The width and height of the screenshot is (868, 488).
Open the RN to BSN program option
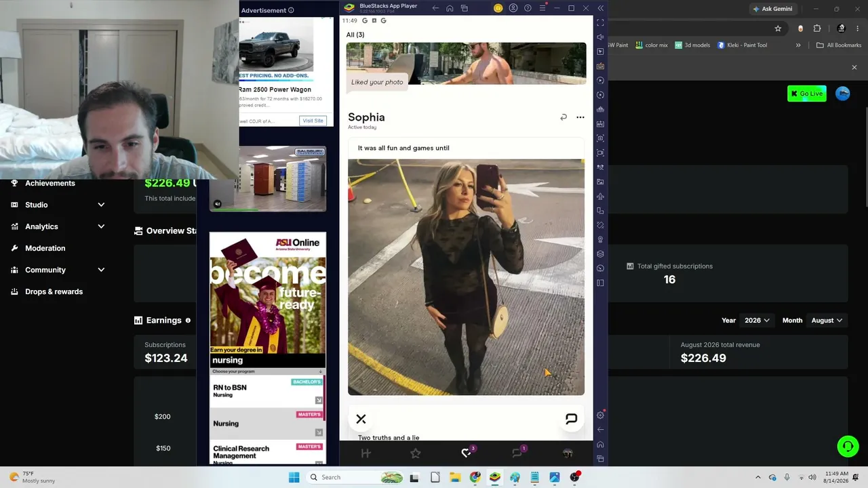pyautogui.click(x=267, y=391)
